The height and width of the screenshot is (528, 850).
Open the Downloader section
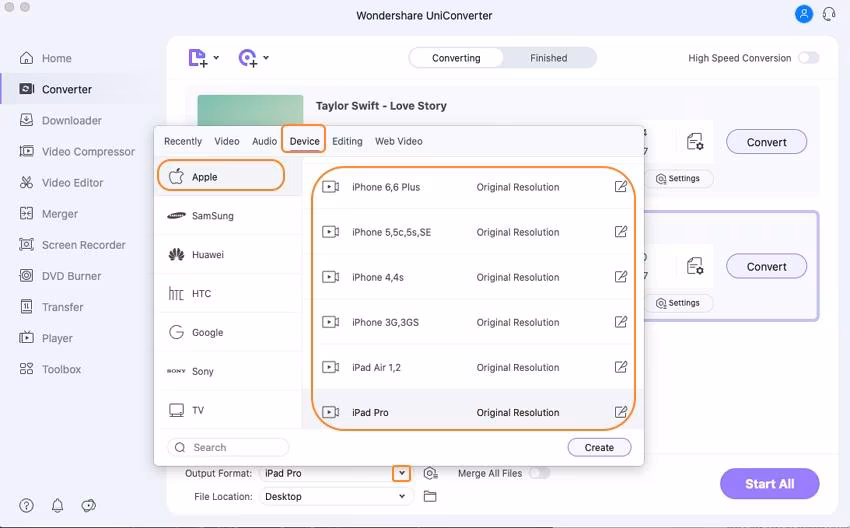point(60,120)
